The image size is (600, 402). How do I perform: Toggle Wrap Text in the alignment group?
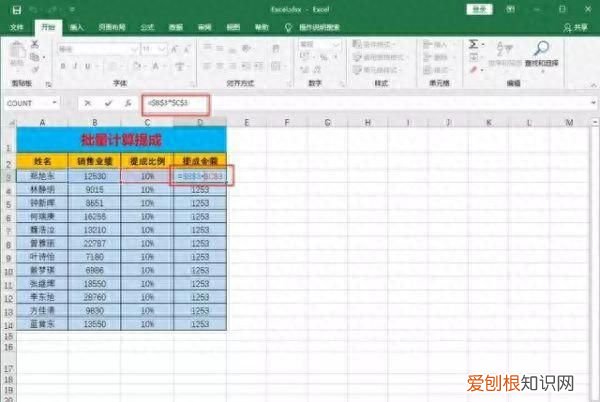click(x=276, y=48)
